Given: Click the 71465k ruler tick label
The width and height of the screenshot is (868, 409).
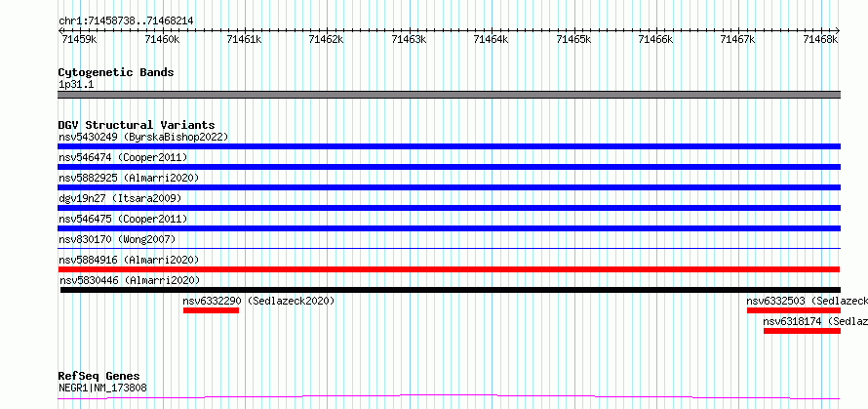Looking at the screenshot, I should pos(574,39).
